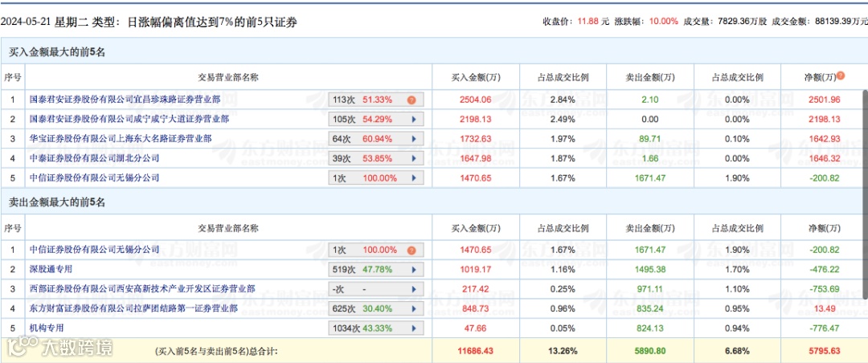Open 中泰证券湖北分公司 link
Screen dimensions: 868x363
(94, 157)
